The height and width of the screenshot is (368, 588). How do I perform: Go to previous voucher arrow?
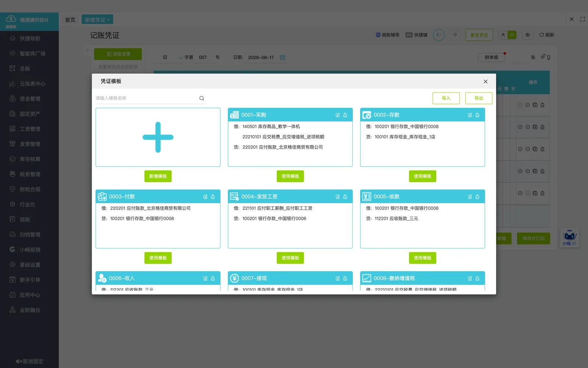439,35
